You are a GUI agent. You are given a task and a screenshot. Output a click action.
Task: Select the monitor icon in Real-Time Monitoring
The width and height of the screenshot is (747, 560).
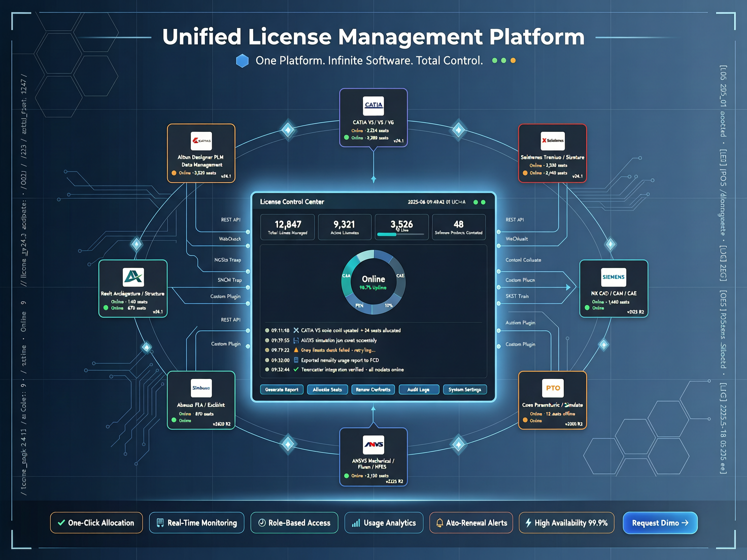tap(160, 523)
